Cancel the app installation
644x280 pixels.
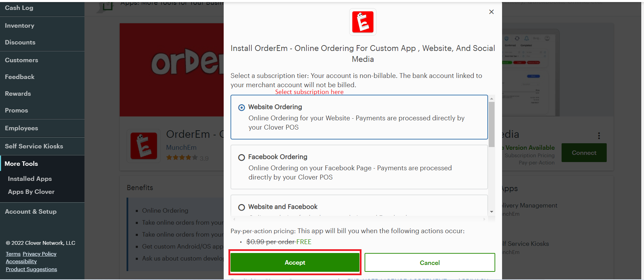430,263
